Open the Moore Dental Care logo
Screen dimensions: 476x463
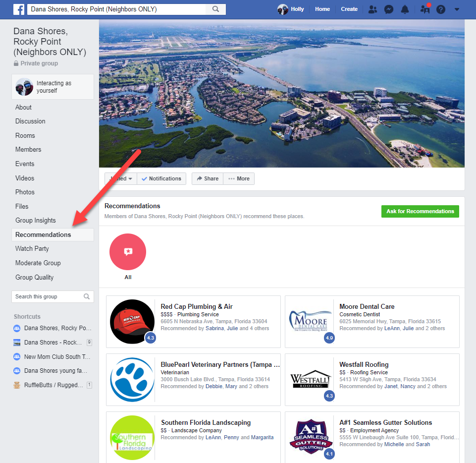311,321
